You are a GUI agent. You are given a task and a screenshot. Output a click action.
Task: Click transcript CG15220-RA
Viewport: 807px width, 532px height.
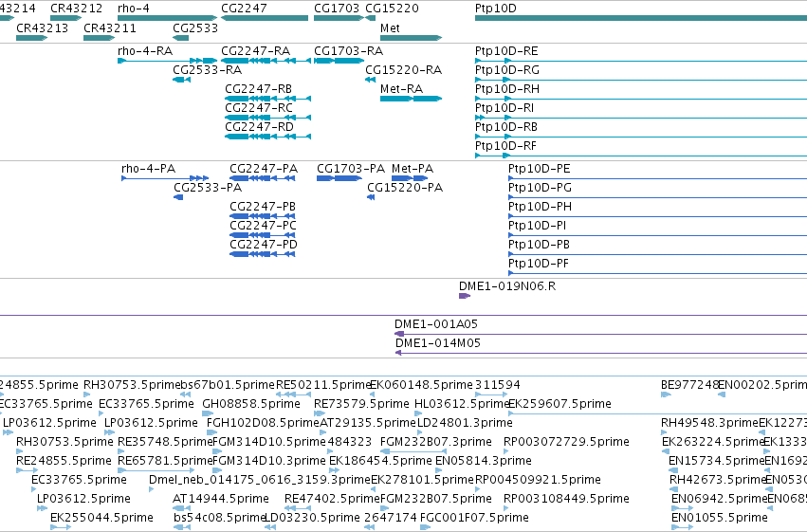(x=370, y=80)
